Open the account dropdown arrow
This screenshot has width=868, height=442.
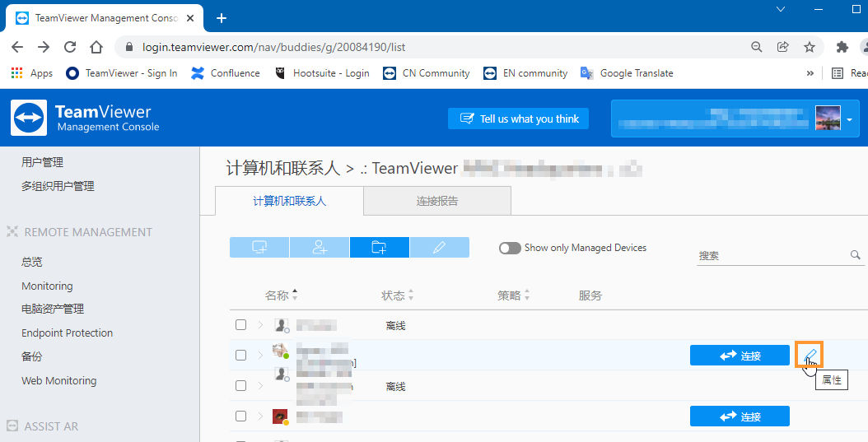[849, 119]
